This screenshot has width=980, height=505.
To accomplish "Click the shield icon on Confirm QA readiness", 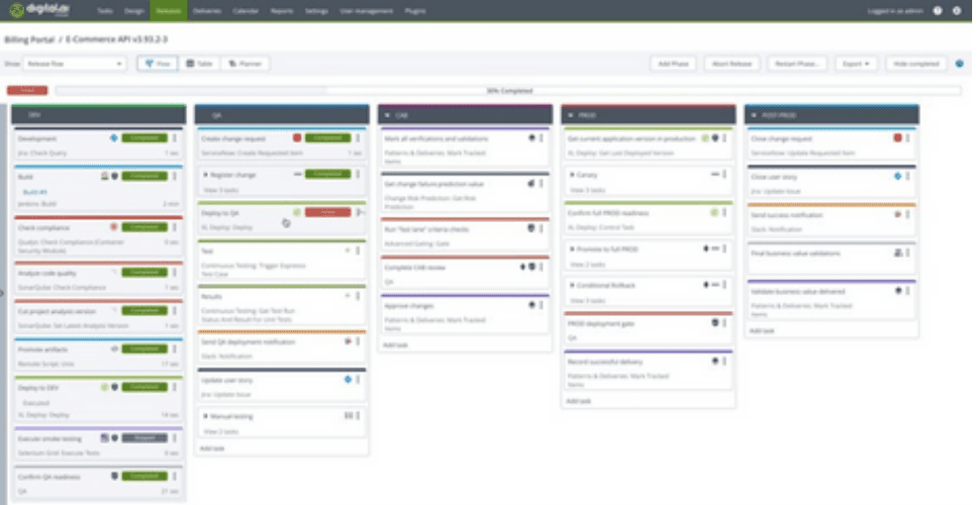I will 115,476.
